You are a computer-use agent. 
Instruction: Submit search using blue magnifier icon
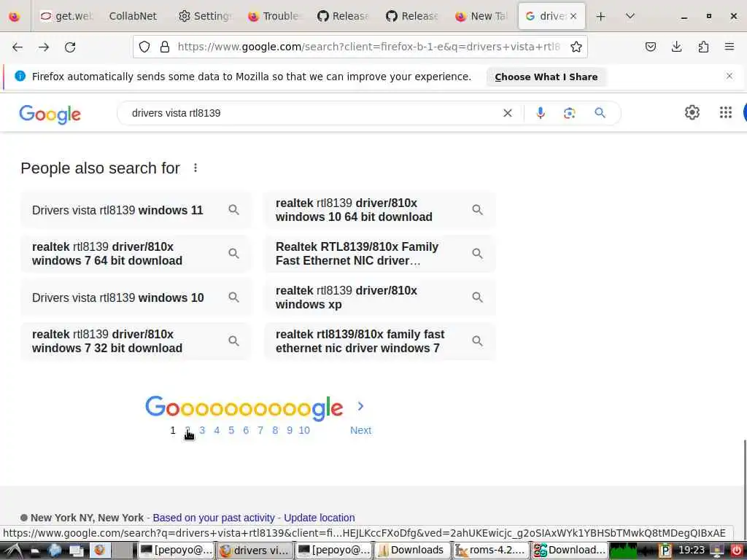pos(600,113)
